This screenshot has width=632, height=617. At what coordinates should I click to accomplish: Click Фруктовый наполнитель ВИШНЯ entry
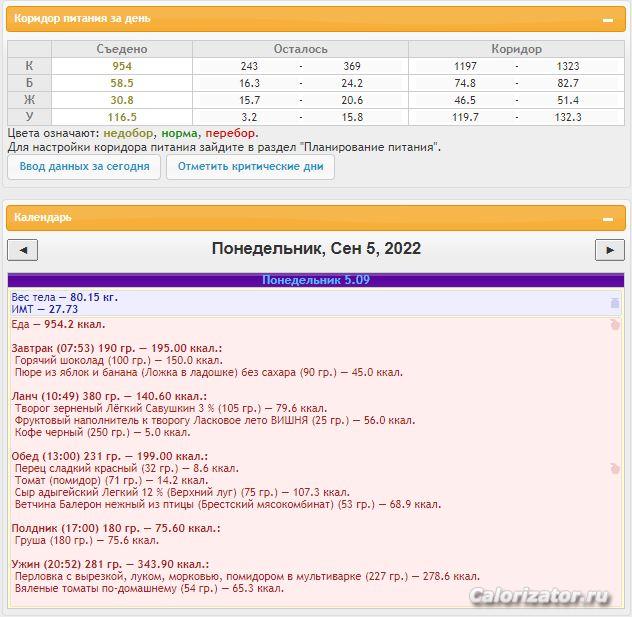click(215, 420)
